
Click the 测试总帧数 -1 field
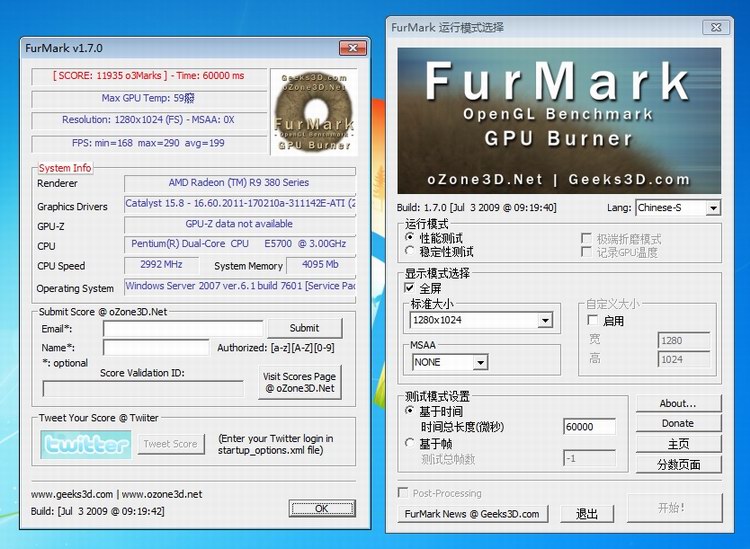pyautogui.click(x=589, y=459)
